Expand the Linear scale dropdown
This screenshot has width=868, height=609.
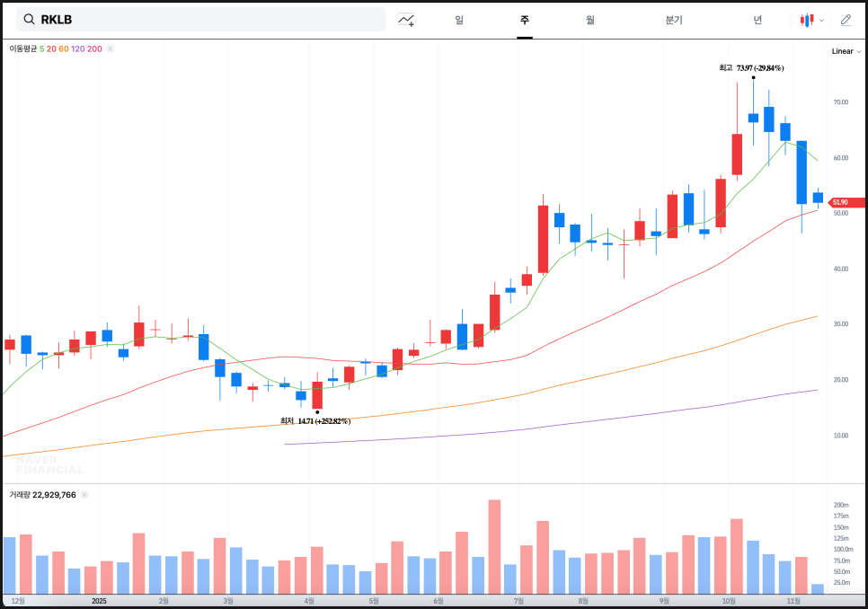pyautogui.click(x=846, y=51)
